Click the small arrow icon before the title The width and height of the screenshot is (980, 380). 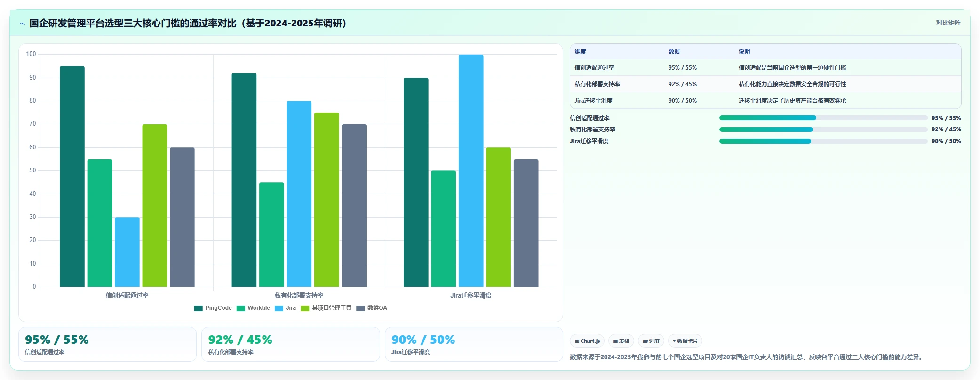22,24
